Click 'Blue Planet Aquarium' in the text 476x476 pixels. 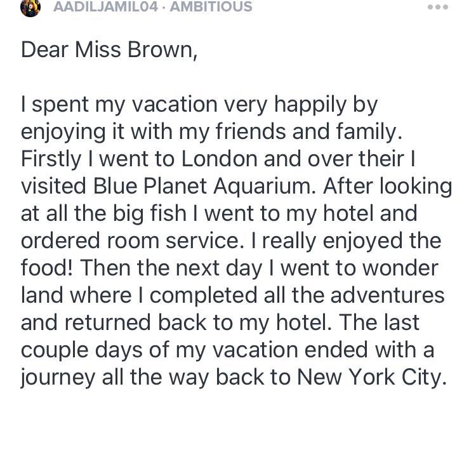coord(205,186)
